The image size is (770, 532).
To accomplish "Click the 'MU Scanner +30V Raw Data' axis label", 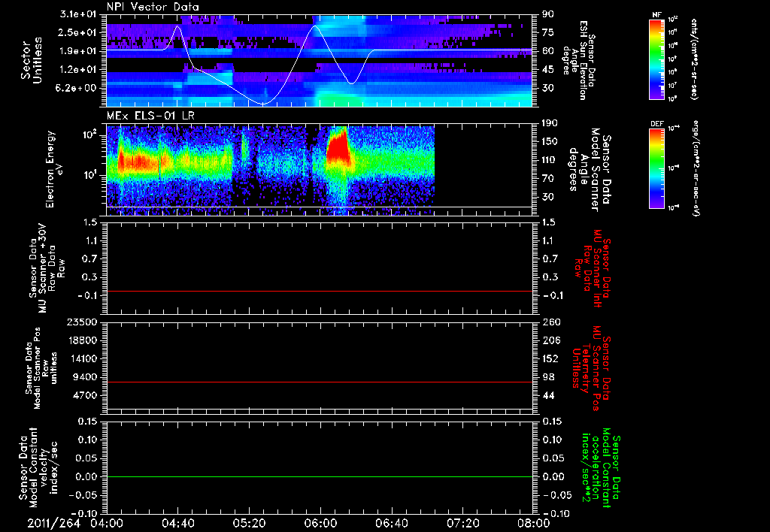I will click(x=47, y=268).
